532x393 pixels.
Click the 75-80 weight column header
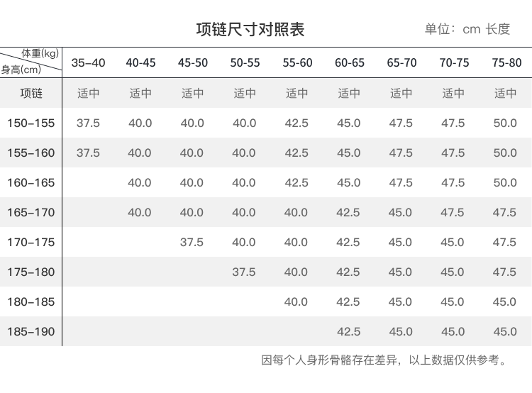click(506, 63)
